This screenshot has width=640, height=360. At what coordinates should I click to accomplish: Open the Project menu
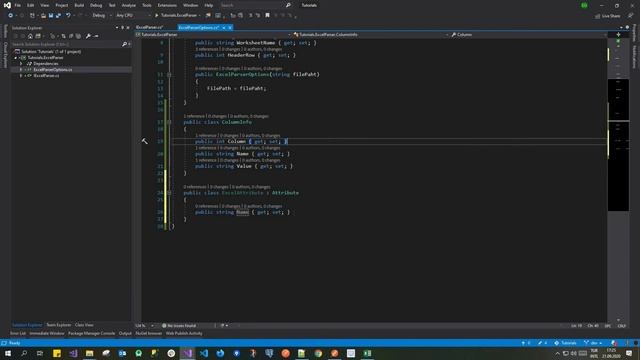tap(62, 5)
